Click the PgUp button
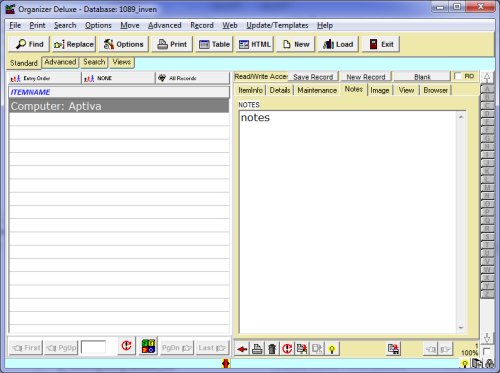Image resolution: width=500 pixels, height=373 pixels. click(x=61, y=348)
